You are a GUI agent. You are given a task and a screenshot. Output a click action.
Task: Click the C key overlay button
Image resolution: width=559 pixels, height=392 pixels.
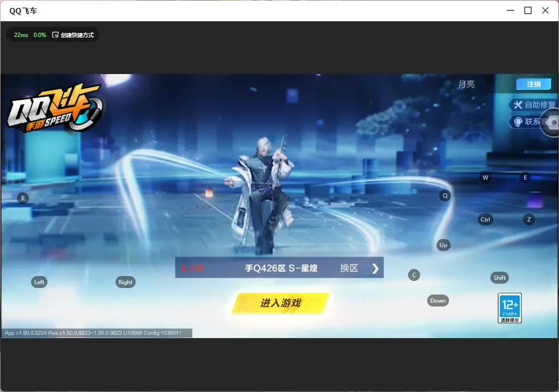[414, 275]
